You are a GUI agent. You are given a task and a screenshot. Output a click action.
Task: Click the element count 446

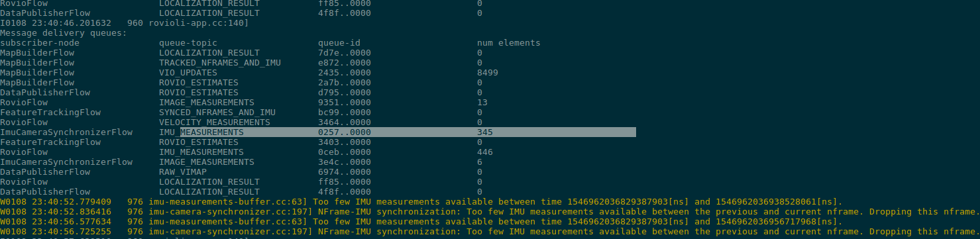(x=485, y=152)
